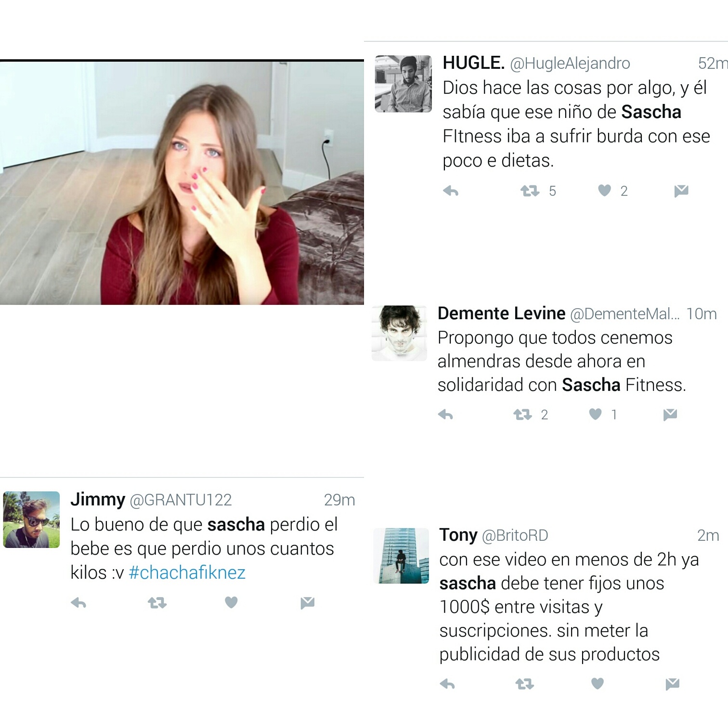Send HUGLE.'s tweet via direct message
Screen dimensions: 728x728
coord(681,191)
